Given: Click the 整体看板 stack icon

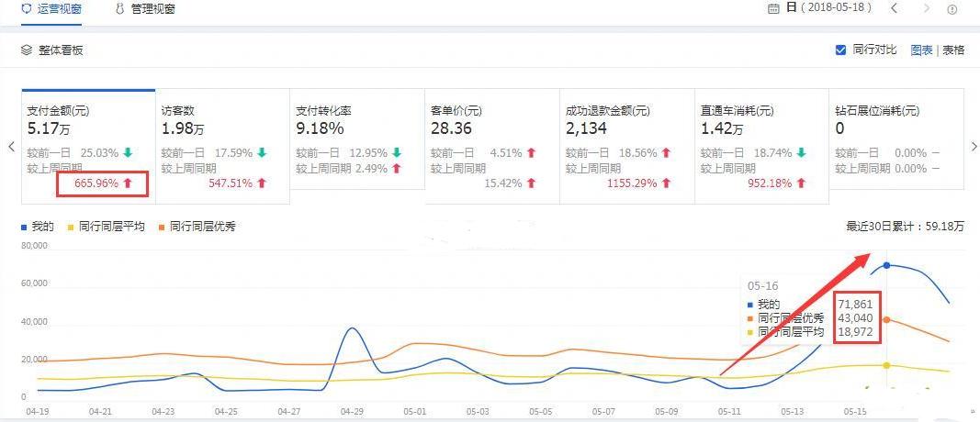Looking at the screenshot, I should pos(27,50).
